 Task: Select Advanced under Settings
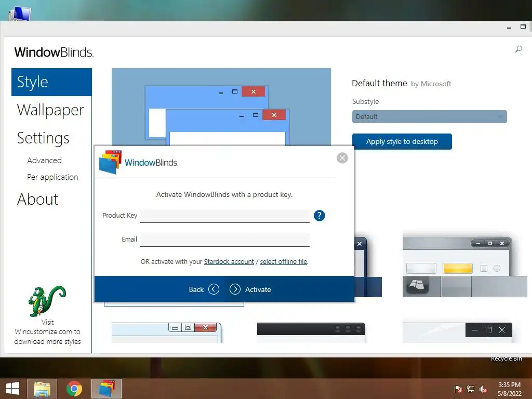45,160
